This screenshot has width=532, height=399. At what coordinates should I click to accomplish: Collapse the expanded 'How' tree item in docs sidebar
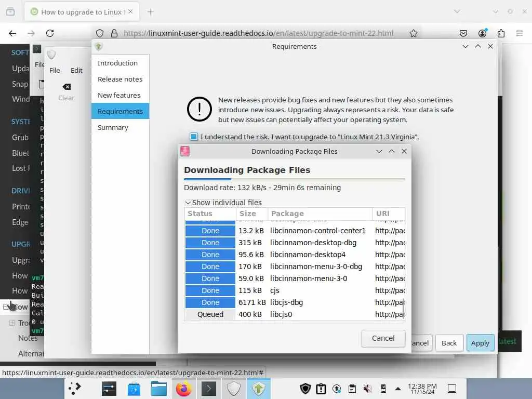(x=6, y=307)
